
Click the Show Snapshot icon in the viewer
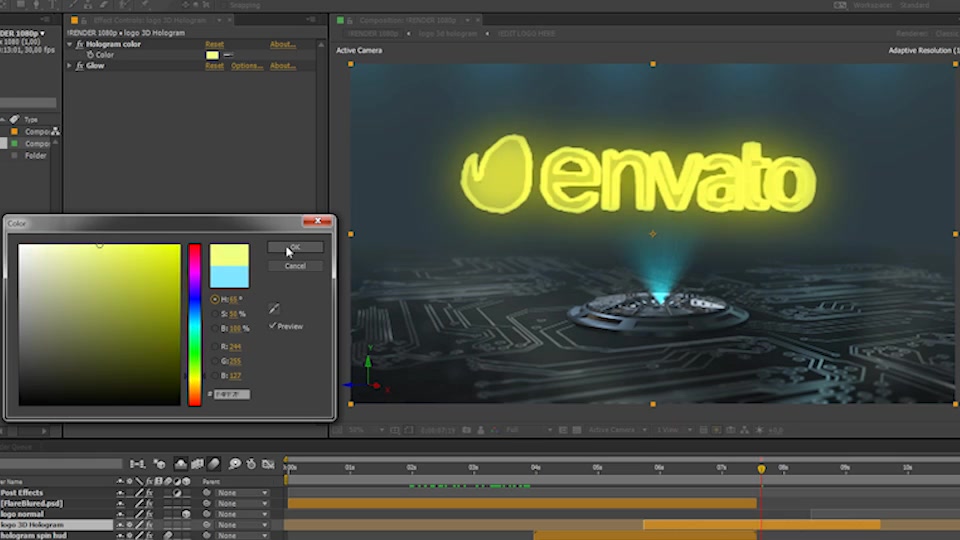click(x=481, y=430)
